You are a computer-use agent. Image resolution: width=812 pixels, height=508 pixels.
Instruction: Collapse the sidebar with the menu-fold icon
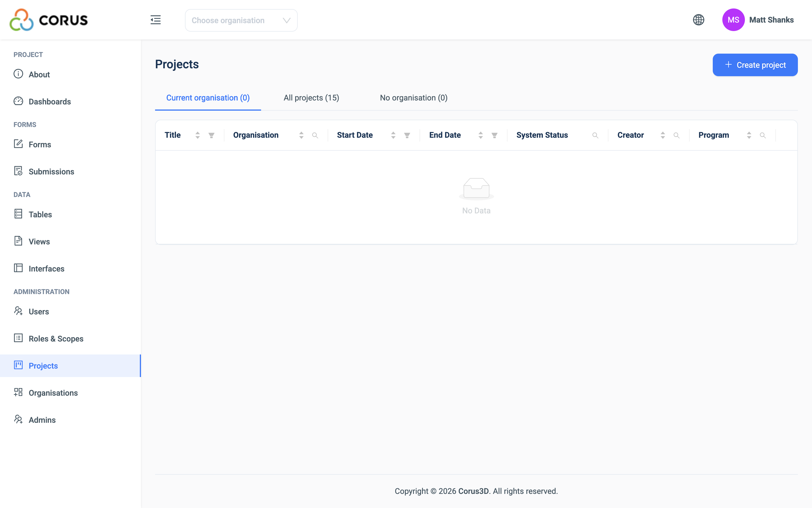click(x=155, y=20)
